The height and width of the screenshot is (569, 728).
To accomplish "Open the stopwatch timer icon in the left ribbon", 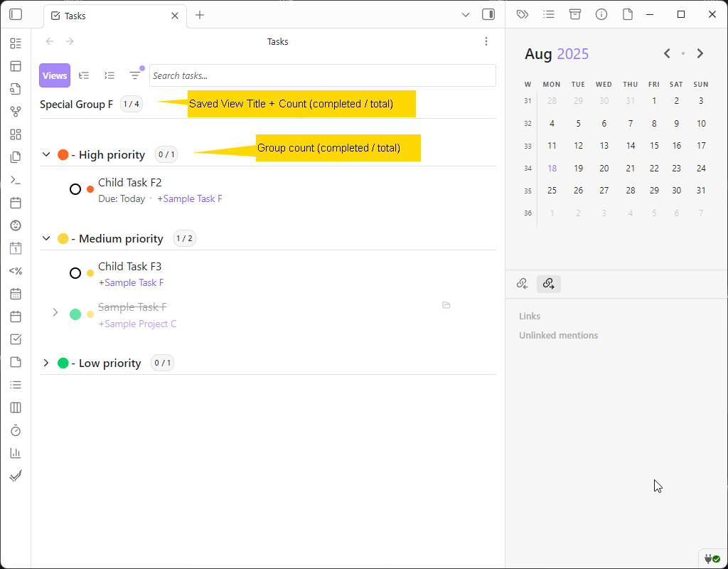I will click(16, 430).
